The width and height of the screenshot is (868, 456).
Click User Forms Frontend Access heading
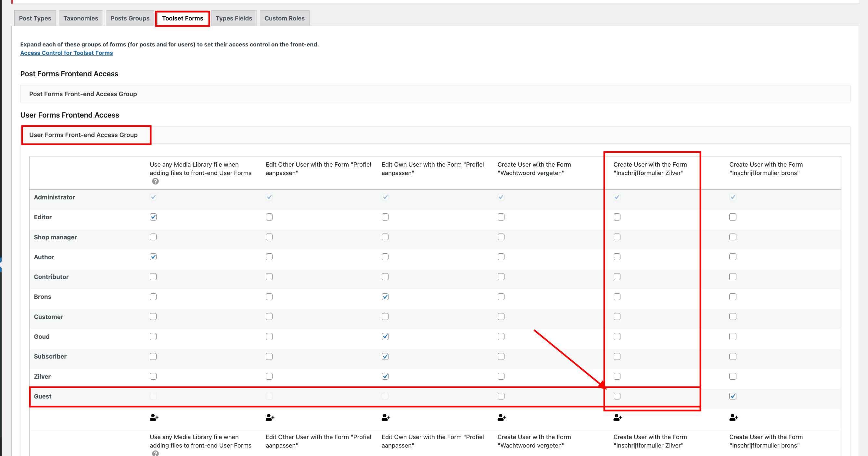coord(70,115)
